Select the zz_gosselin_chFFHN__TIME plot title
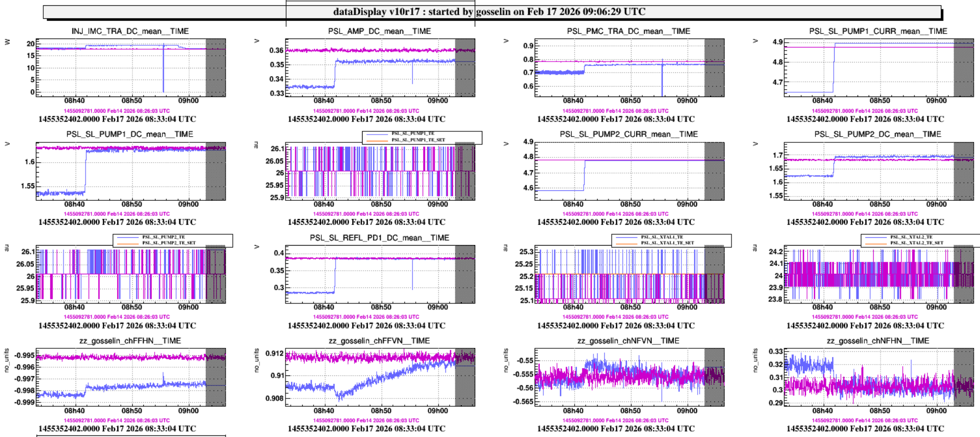Viewport: 980px width, 437px height. [130, 341]
